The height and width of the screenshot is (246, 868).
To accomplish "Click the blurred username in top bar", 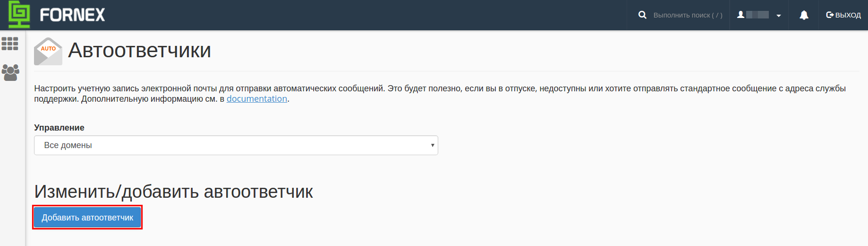I will click(757, 15).
